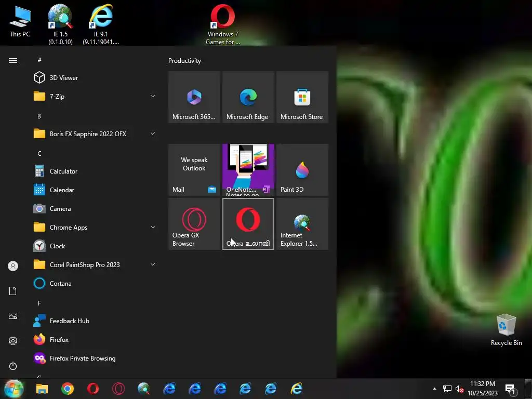Open Pictures from the Start sidebar
Viewport: 532px width, 399px height.
(13, 316)
